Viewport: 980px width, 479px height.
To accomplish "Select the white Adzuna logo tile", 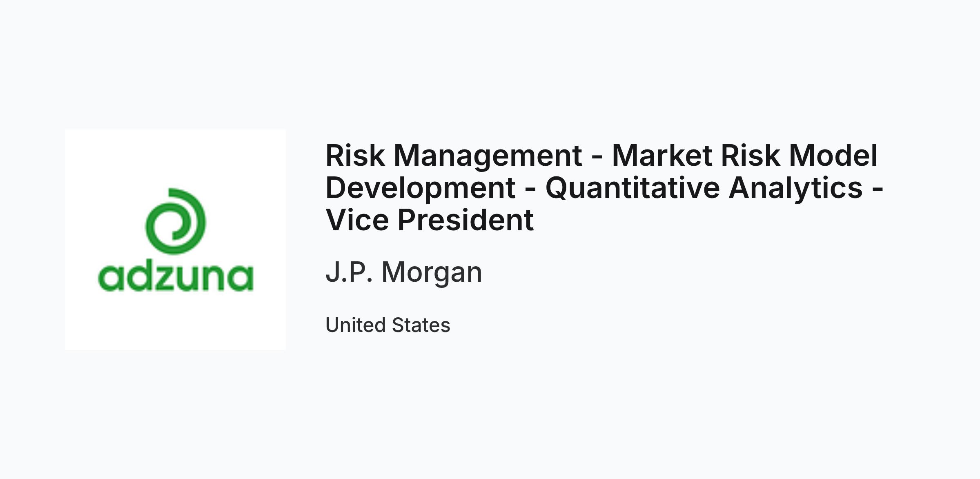I will 176,240.
